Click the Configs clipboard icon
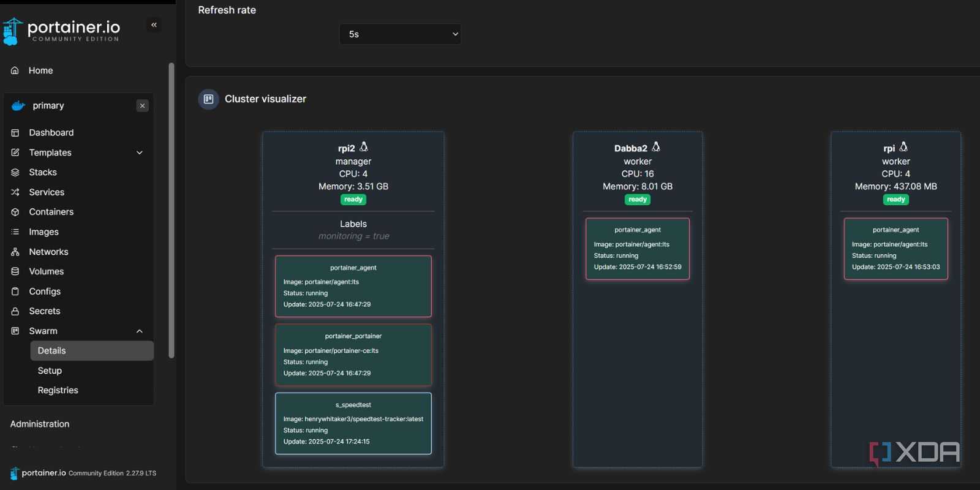Viewport: 980px width, 490px height. (x=15, y=292)
